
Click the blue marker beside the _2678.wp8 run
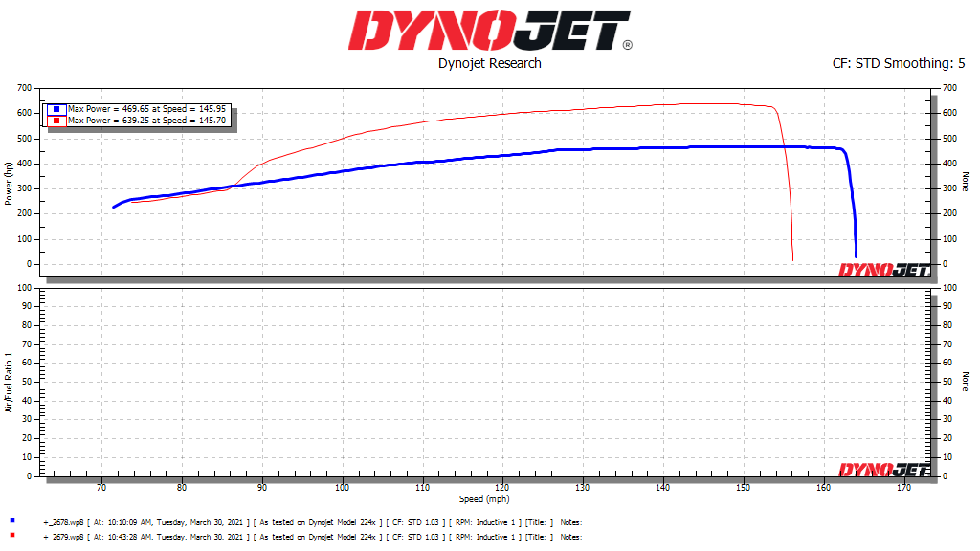pos(11,520)
